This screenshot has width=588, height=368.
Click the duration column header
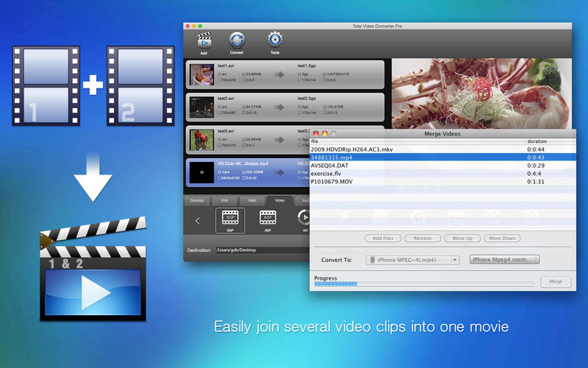coord(551,141)
